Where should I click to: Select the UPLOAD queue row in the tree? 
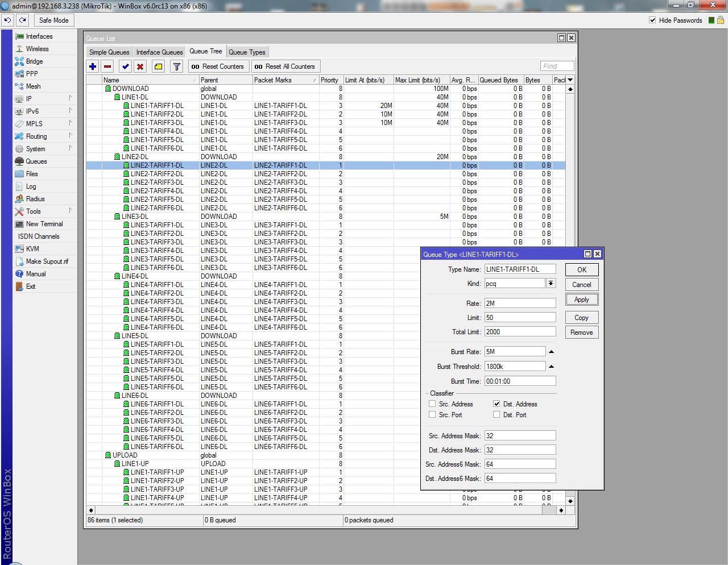326,455
